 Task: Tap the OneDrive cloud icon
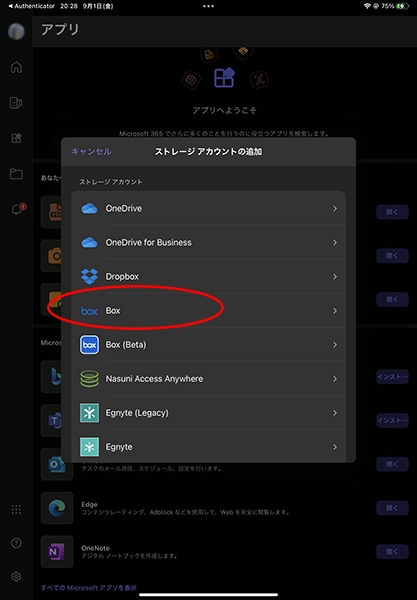(x=89, y=209)
